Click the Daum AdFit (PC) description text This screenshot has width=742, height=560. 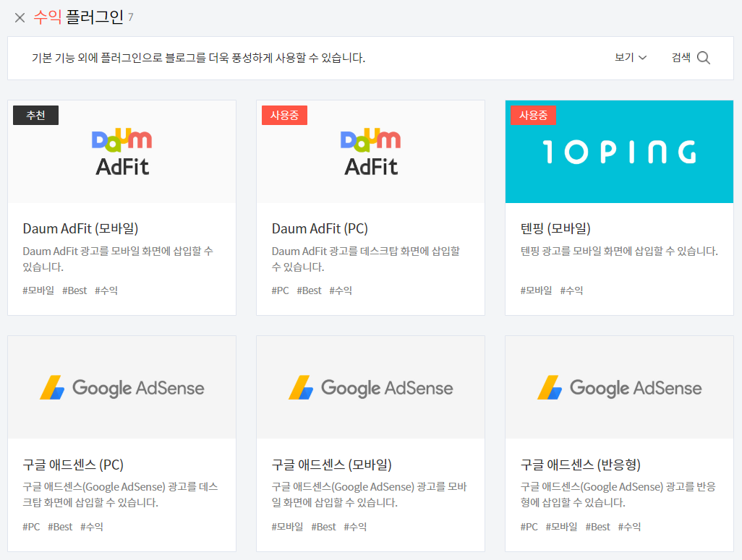366,259
